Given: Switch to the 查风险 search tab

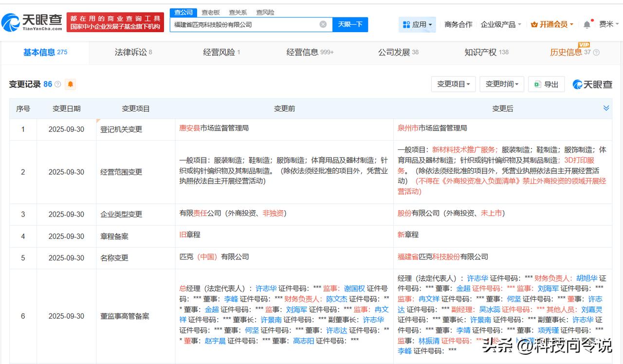Looking at the screenshot, I should click(265, 13).
